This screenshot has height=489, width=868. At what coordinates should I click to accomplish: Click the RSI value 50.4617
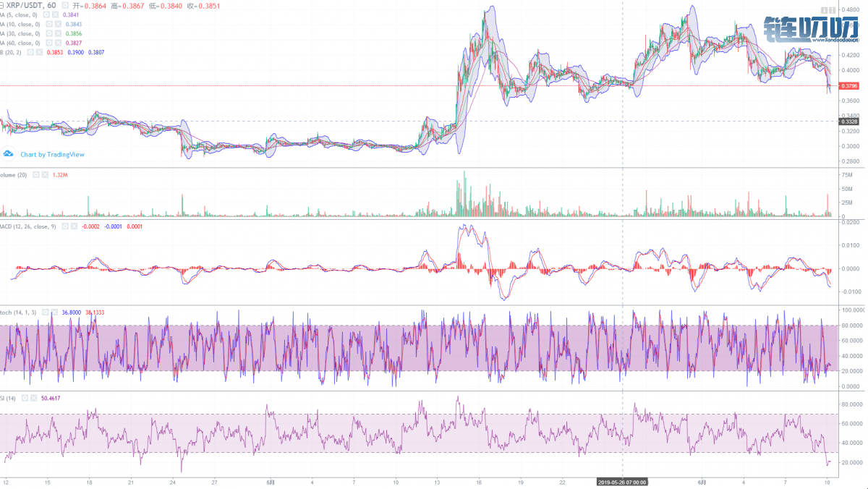52,399
